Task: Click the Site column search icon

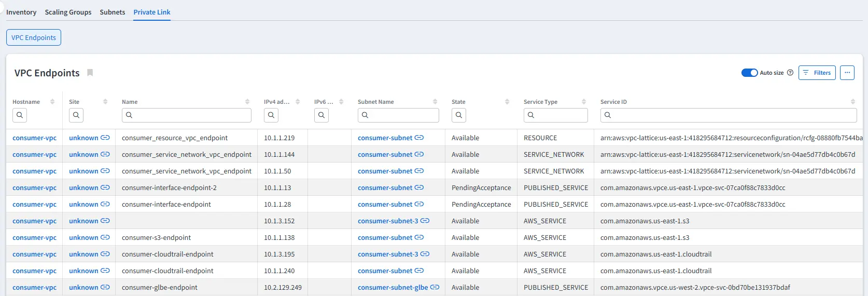Action: pyautogui.click(x=76, y=115)
